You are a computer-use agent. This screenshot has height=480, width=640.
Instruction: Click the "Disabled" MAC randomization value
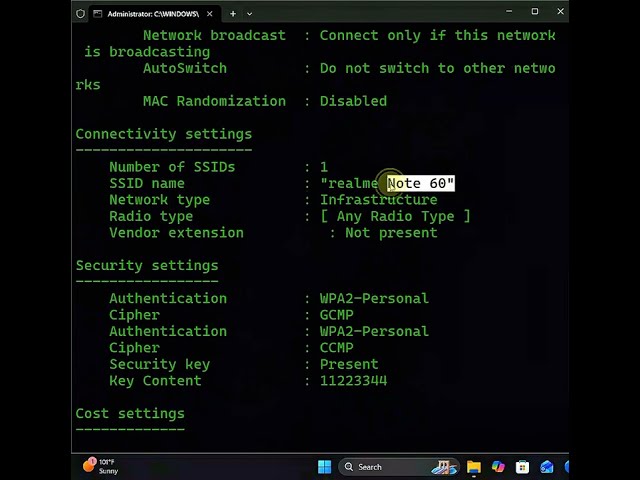[x=353, y=101]
